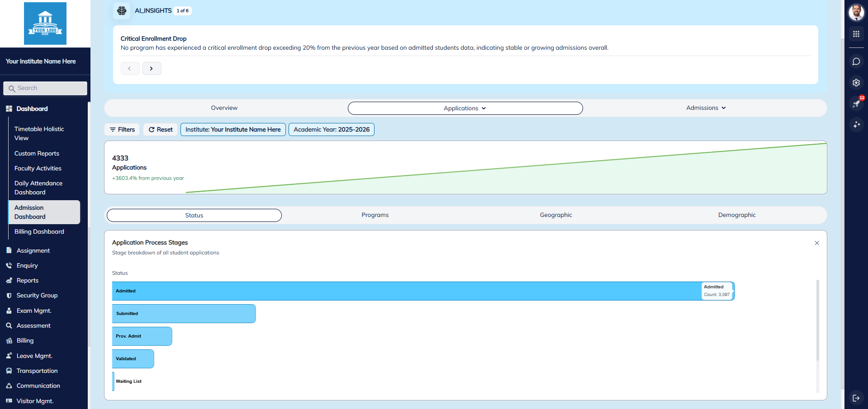Open the Billing icon in sidebar

pos(9,340)
